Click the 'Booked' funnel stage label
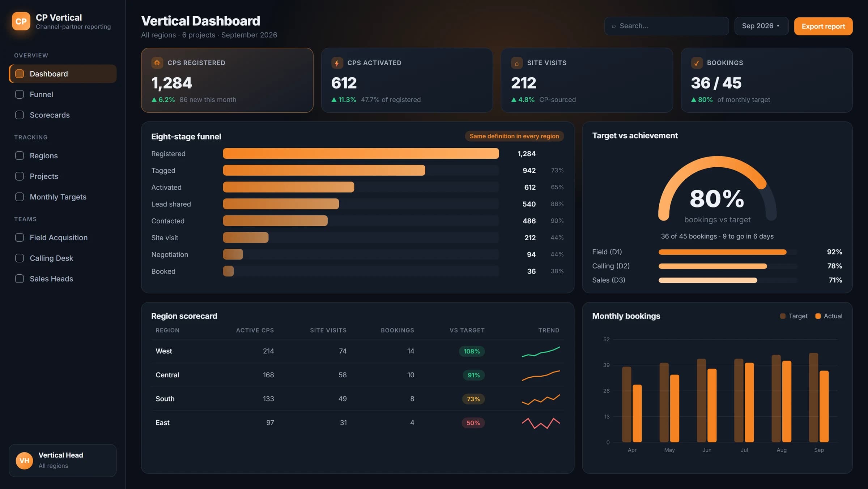The width and height of the screenshot is (868, 489). coord(163,271)
